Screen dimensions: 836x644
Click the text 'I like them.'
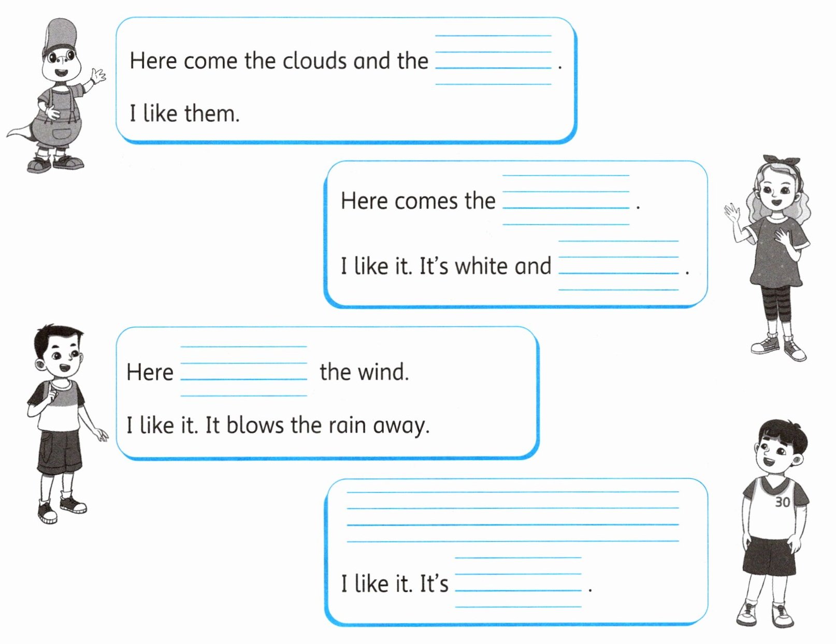pos(184,113)
